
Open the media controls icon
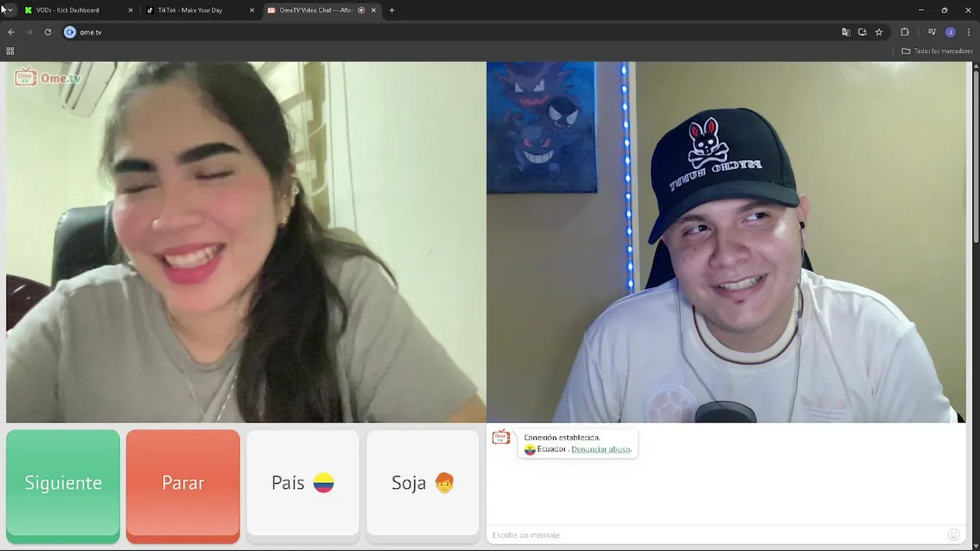tap(932, 32)
